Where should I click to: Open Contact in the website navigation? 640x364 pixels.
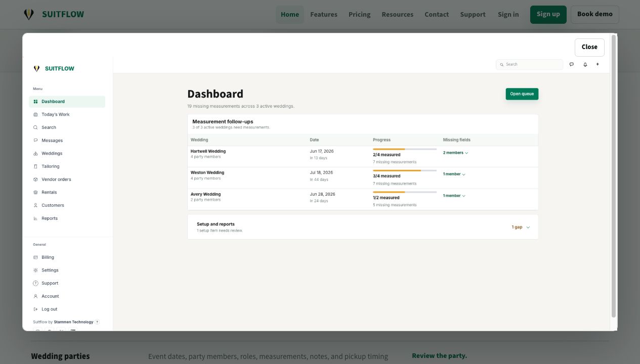pos(437,14)
